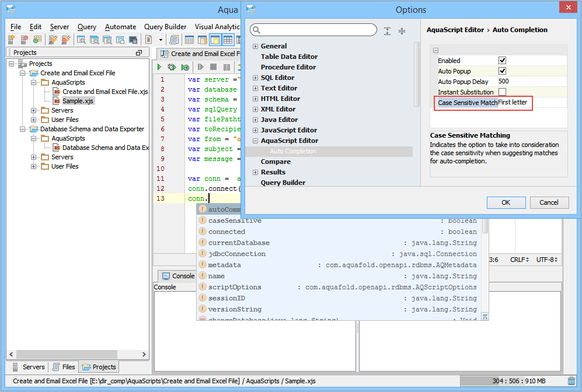Click the CRLF line ending selector

(520, 260)
